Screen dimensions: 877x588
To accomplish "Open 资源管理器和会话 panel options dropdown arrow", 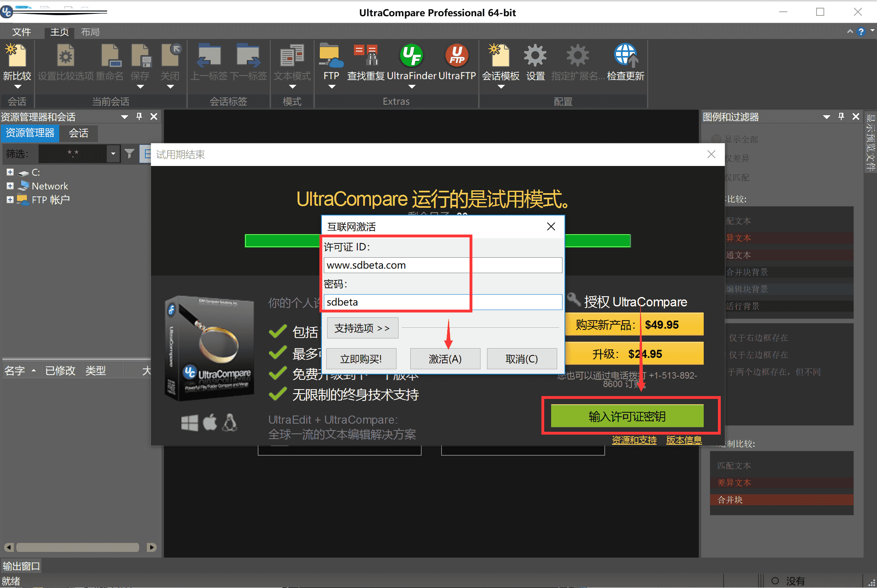I will (124, 117).
